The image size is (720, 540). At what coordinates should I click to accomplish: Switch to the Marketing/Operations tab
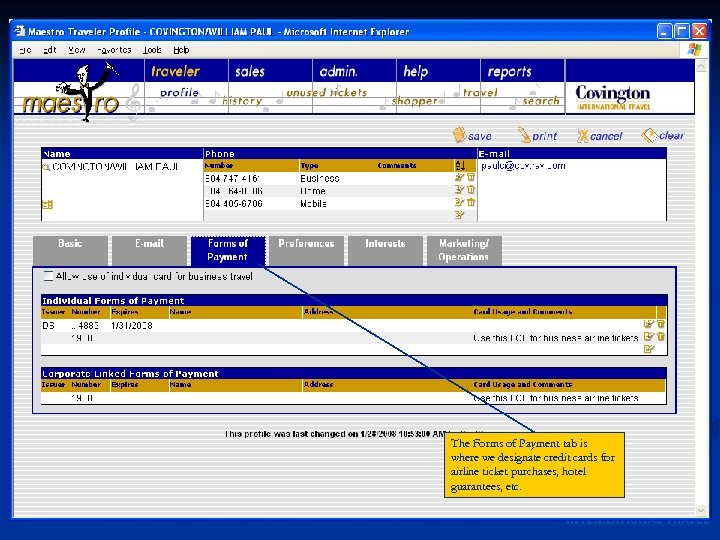tap(464, 250)
